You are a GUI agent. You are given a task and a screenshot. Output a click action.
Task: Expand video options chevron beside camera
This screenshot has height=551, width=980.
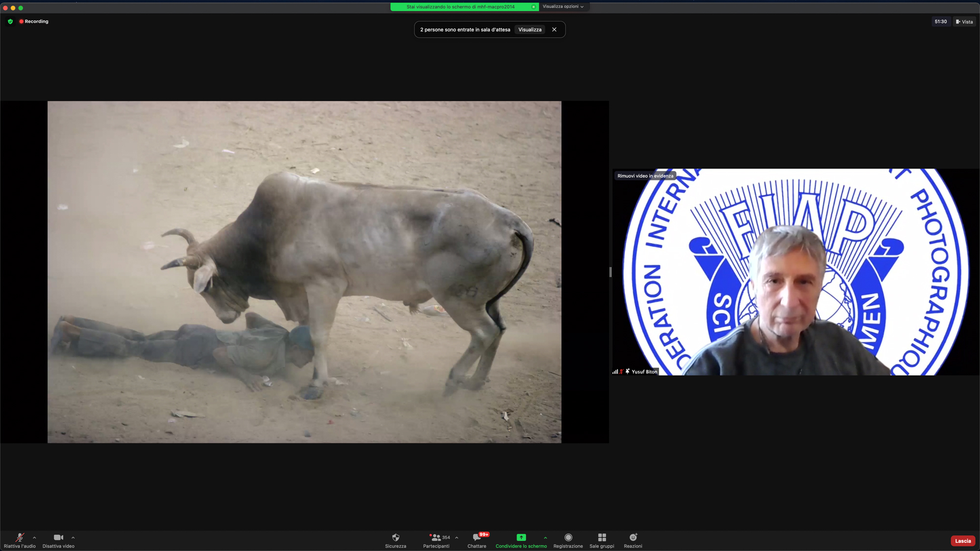point(73,538)
